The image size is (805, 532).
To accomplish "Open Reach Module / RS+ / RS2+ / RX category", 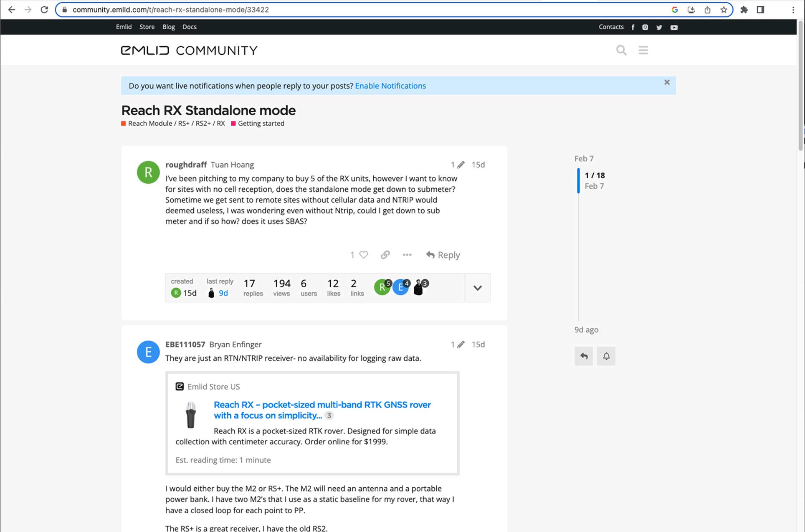I will point(173,124).
